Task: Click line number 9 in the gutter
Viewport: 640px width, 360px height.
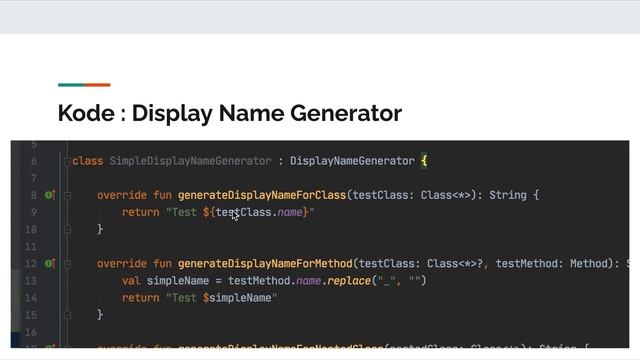Action: [34, 212]
